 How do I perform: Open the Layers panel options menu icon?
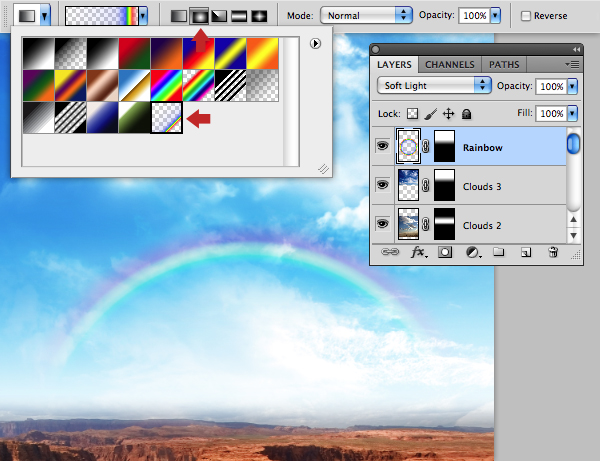[572, 65]
